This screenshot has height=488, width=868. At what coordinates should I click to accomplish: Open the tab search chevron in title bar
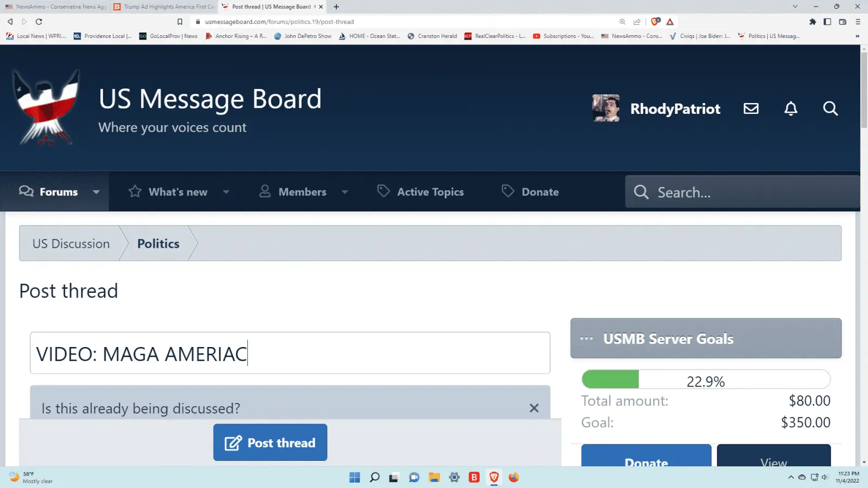[795, 7]
